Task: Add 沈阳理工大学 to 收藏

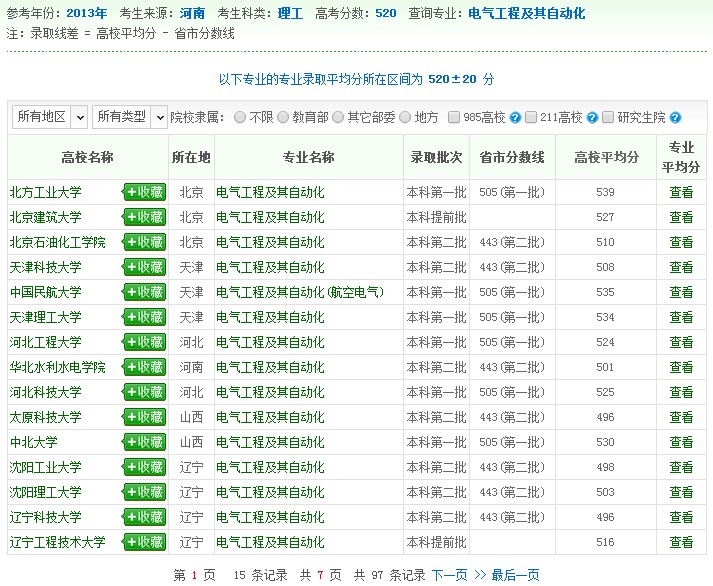Action: pyautogui.click(x=144, y=492)
